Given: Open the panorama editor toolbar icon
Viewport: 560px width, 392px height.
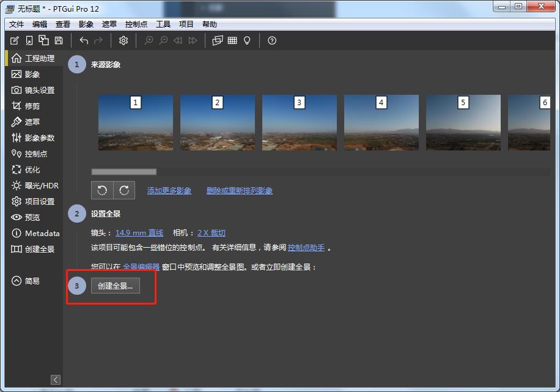Looking at the screenshot, I should (x=218, y=40).
